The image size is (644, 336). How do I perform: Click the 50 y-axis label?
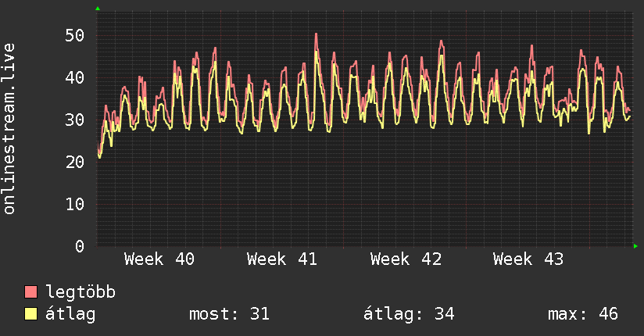pos(75,36)
